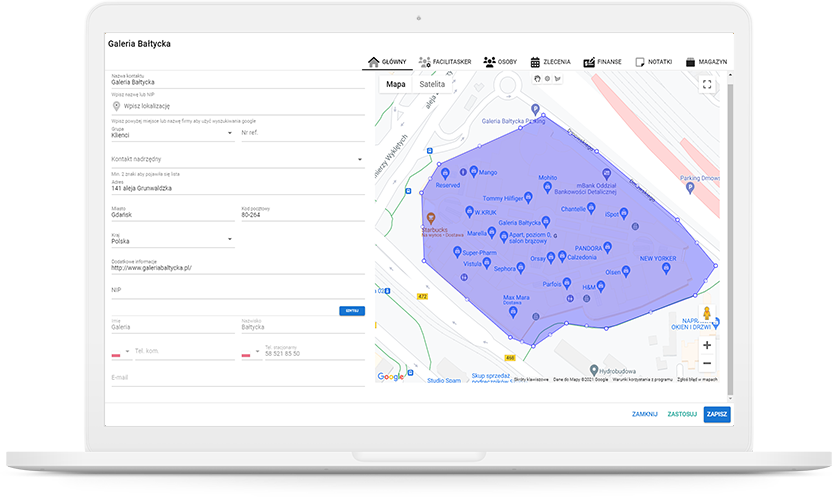The image size is (832, 497).
Task: Click the E-mail input field
Action: pyautogui.click(x=238, y=378)
